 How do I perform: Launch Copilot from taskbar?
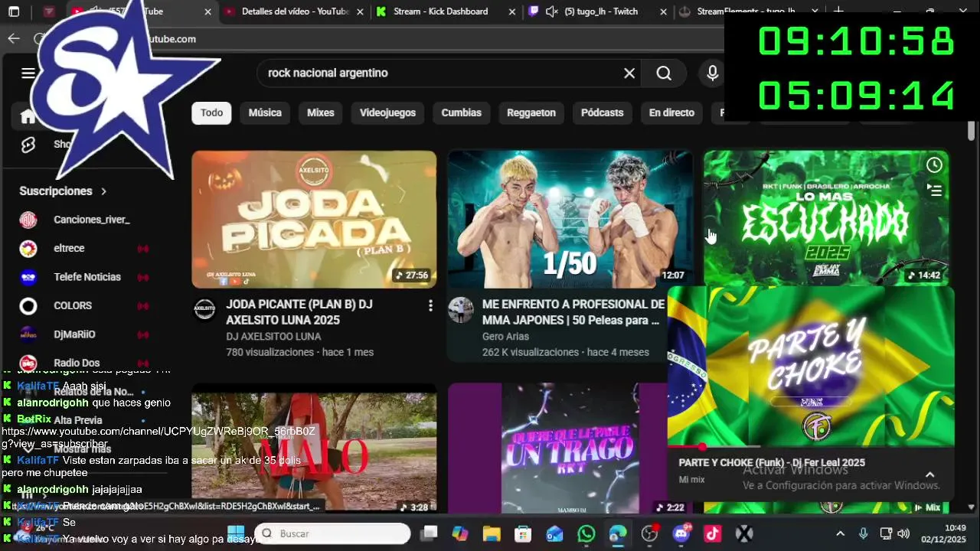click(460, 533)
